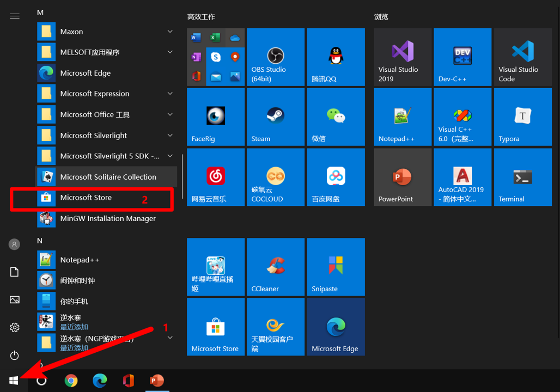Switch to PowerPoint on the taskbar

pyautogui.click(x=157, y=381)
